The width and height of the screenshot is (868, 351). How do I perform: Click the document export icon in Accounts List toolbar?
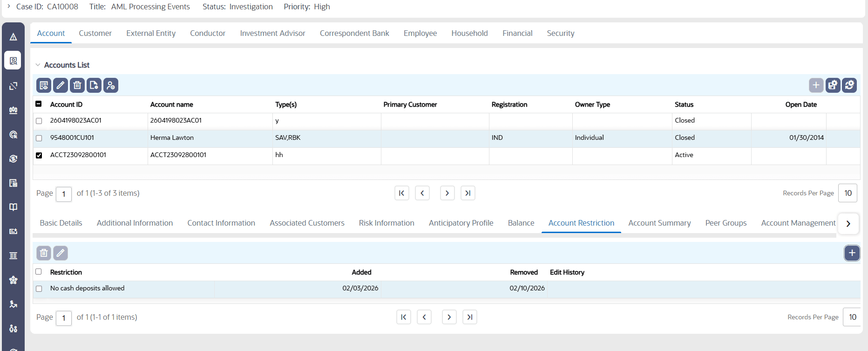[x=94, y=85]
